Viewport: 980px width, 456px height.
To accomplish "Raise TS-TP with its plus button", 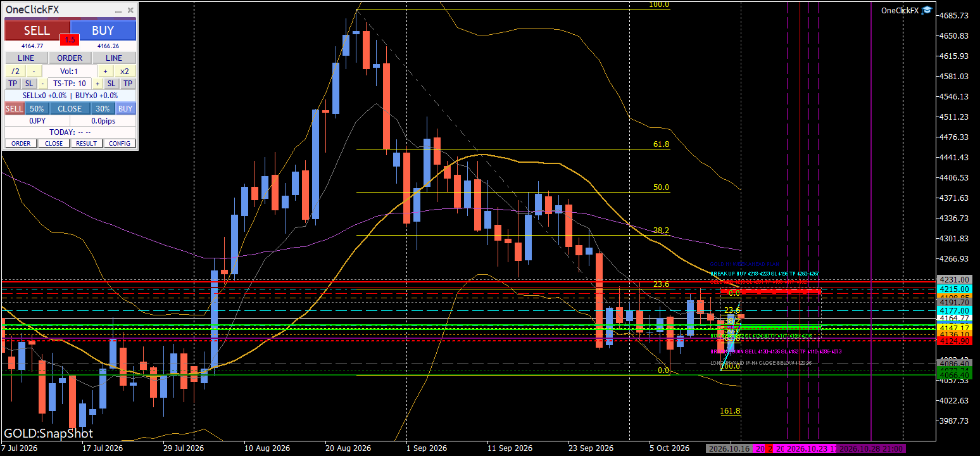I will (98, 84).
